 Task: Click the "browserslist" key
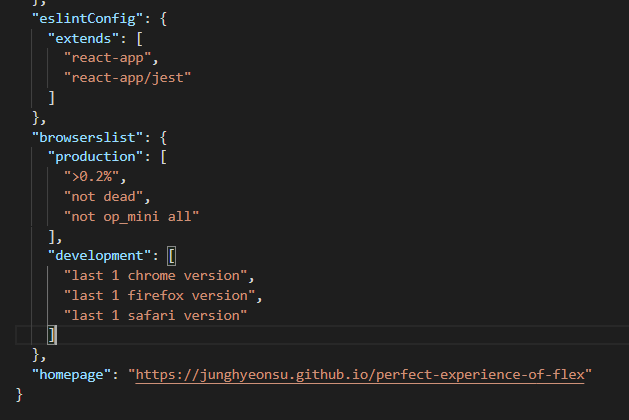pyautogui.click(x=87, y=138)
